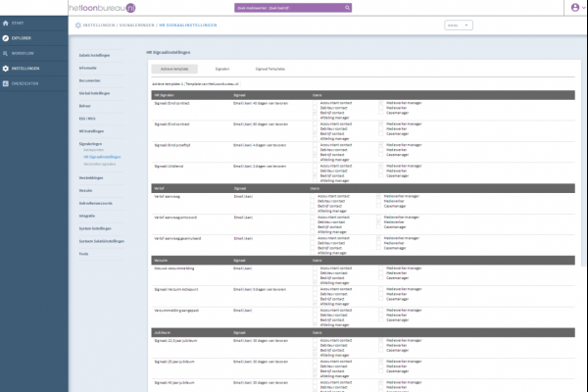
Task: Expand Signaleringen section in settings menu
Action: click(x=90, y=142)
